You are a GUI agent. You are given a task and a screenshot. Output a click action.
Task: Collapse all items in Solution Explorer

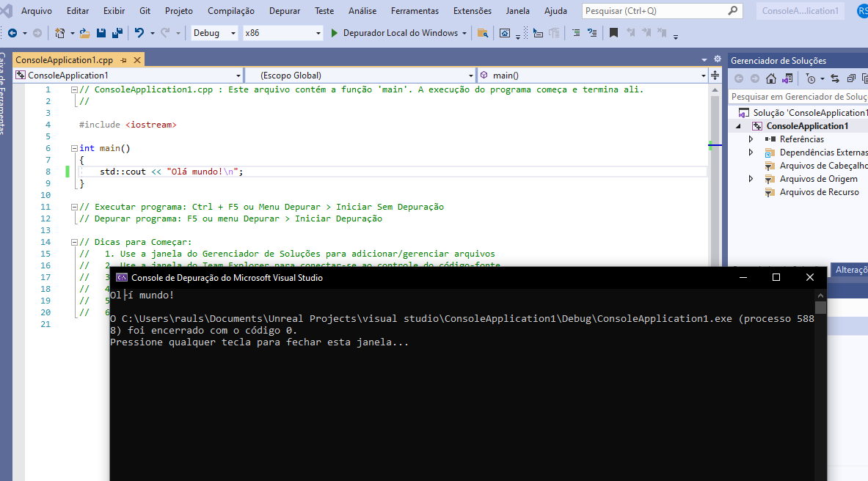pyautogui.click(x=851, y=78)
